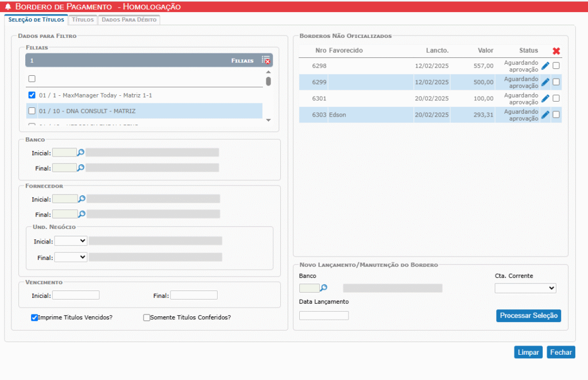Clear Filiais selection with the list-remove icon
Screen dimensions: 588x380
(266, 60)
